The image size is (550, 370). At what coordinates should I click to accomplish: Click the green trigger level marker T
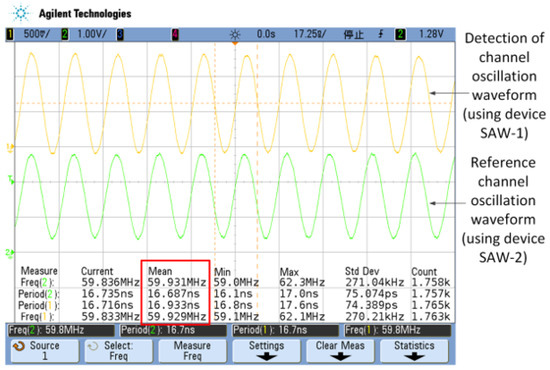[11, 180]
